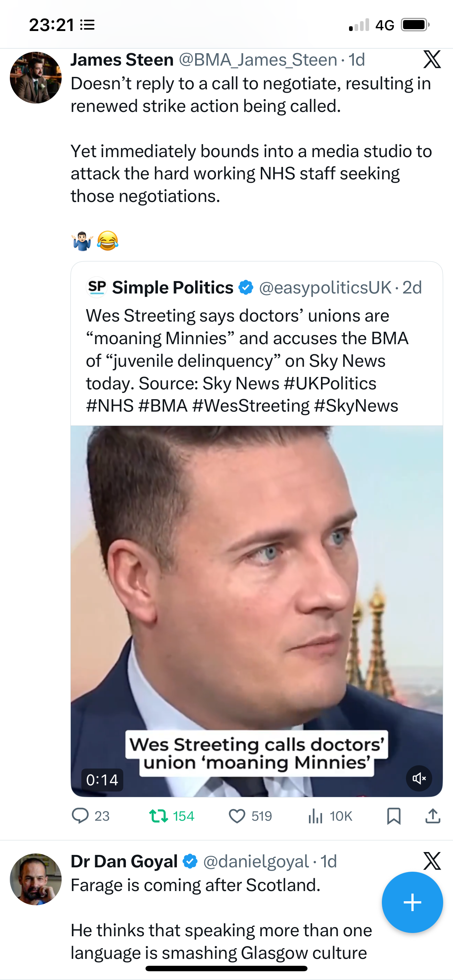
Task: Open the view count analytics icon
Action: point(315,816)
